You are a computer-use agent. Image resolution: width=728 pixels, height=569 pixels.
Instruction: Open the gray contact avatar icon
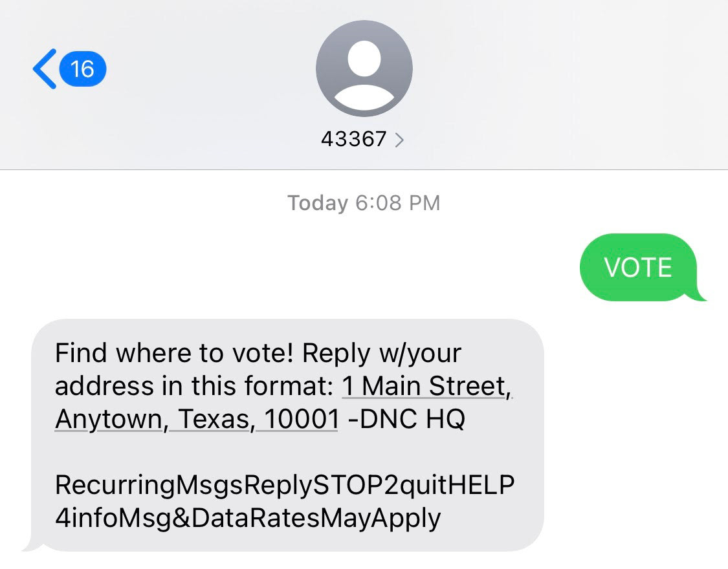pyautogui.click(x=364, y=69)
